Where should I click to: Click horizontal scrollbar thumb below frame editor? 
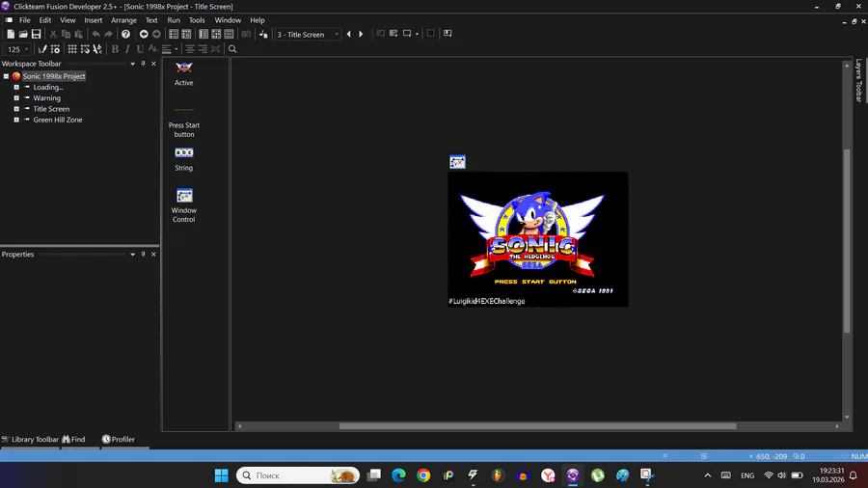coord(537,426)
